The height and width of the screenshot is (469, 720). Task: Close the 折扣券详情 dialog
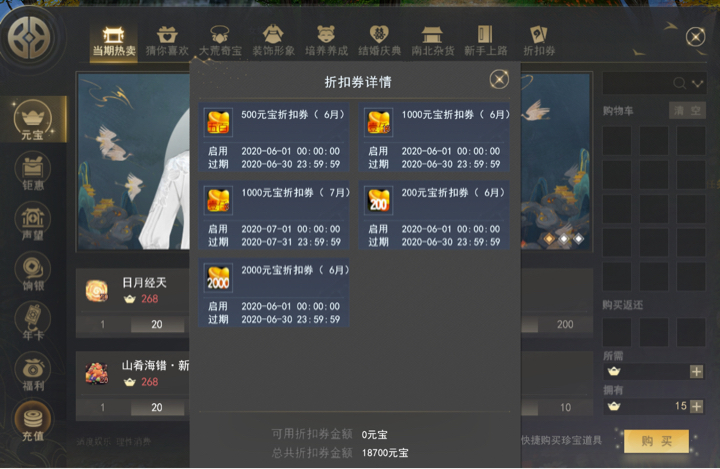click(499, 79)
